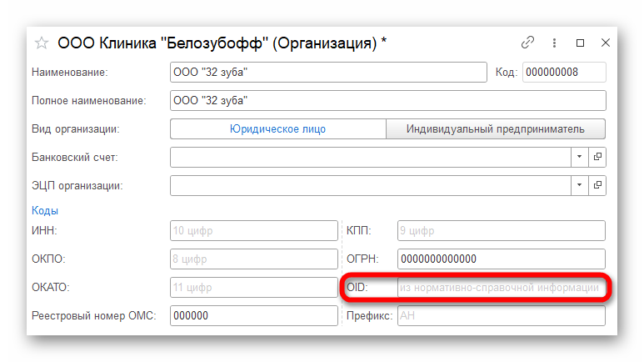Click the ОГРН field with zeros
This screenshot has width=644, height=362.
pos(501,259)
